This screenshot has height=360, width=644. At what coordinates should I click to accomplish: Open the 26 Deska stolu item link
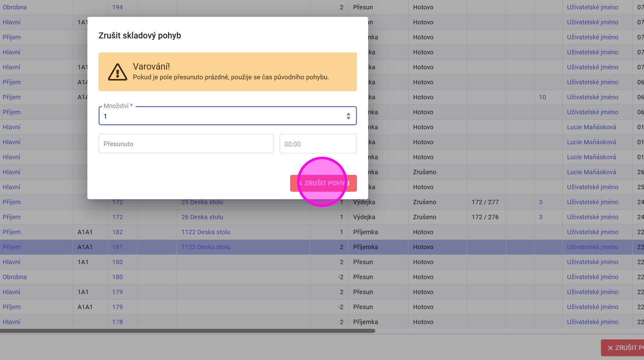pyautogui.click(x=202, y=217)
